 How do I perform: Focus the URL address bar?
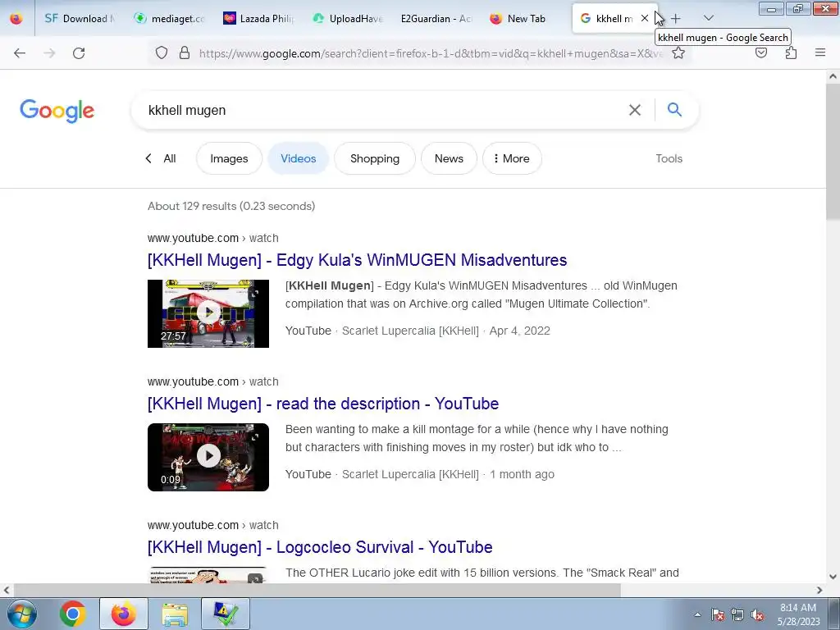tap(431, 53)
